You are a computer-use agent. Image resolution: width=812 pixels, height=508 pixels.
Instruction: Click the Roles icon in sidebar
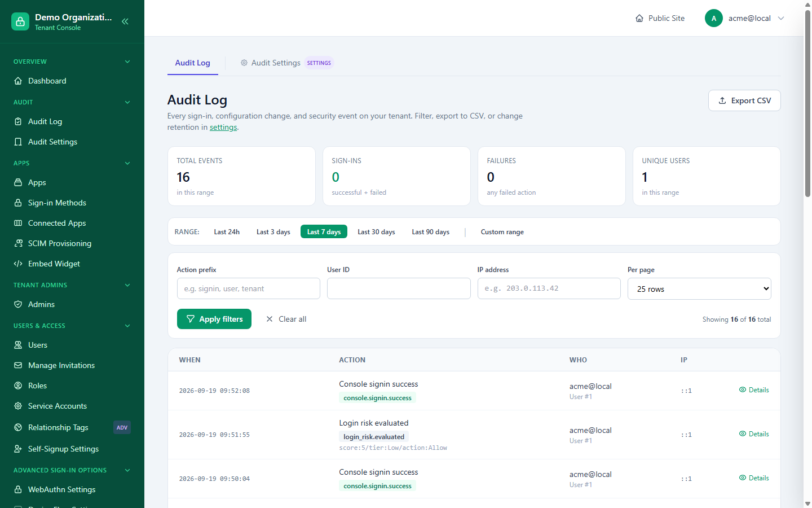point(18,386)
